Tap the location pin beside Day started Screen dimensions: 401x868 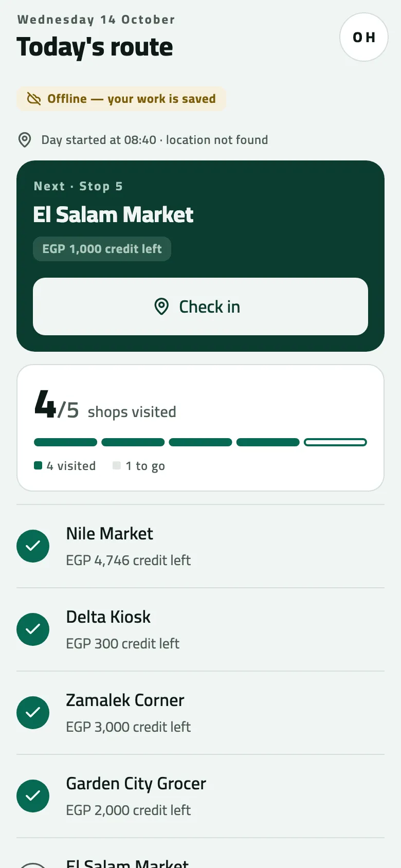click(25, 140)
